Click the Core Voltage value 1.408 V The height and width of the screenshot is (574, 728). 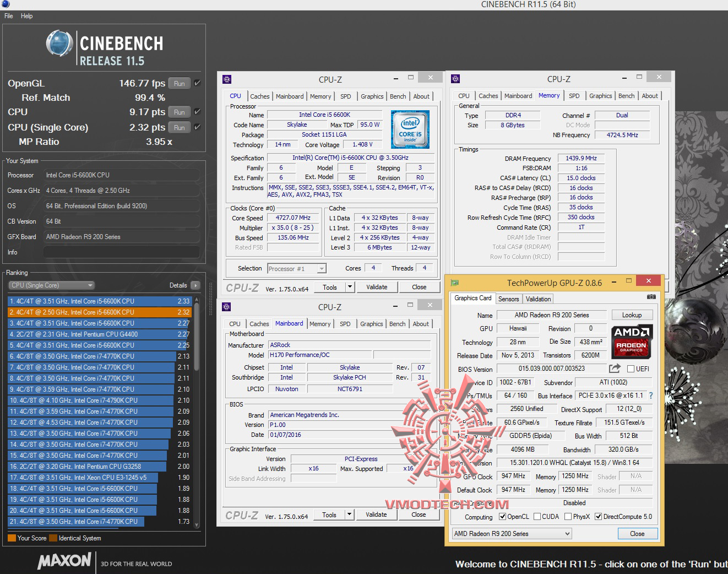coord(362,145)
